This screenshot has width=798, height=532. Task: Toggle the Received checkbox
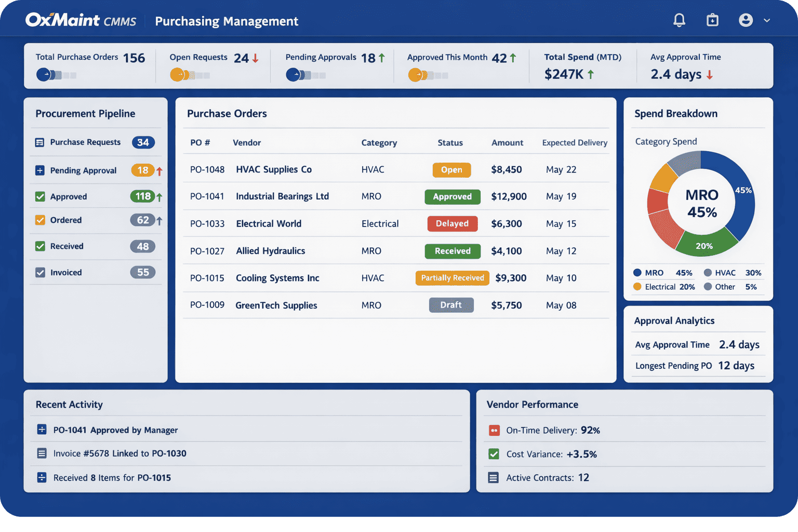coord(40,246)
